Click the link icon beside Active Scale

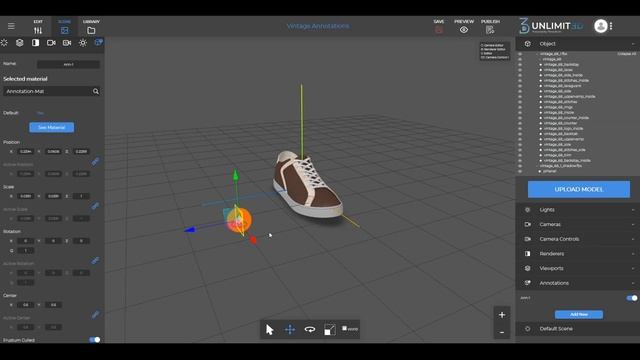[x=95, y=206]
